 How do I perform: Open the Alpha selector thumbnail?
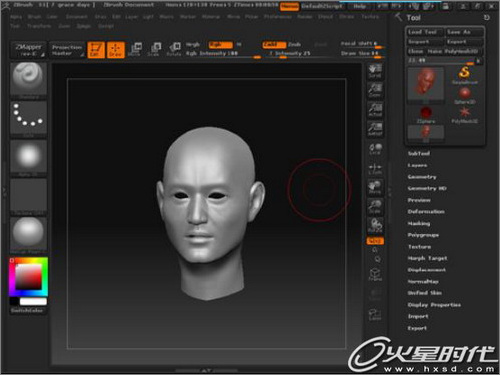coord(28,158)
